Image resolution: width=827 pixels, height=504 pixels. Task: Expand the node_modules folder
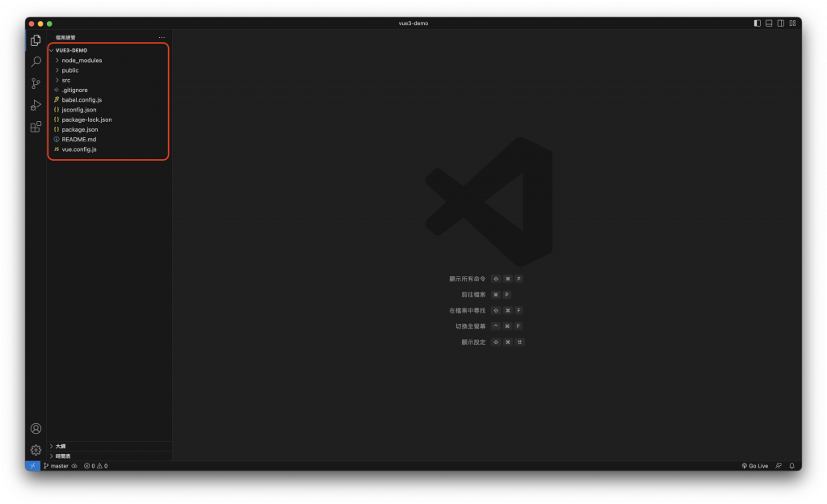109,60
